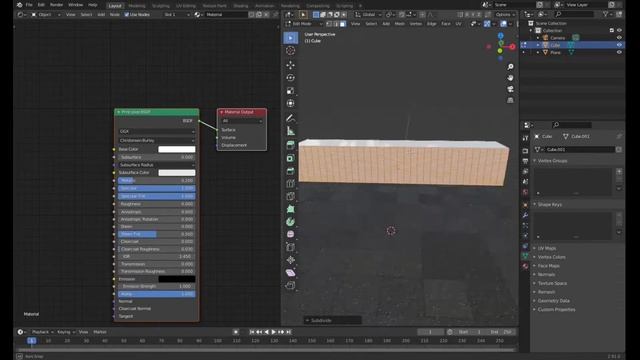Image resolution: width=640 pixels, height=360 pixels.
Task: Expand the Geometry Data panel
Action: [x=553, y=301]
